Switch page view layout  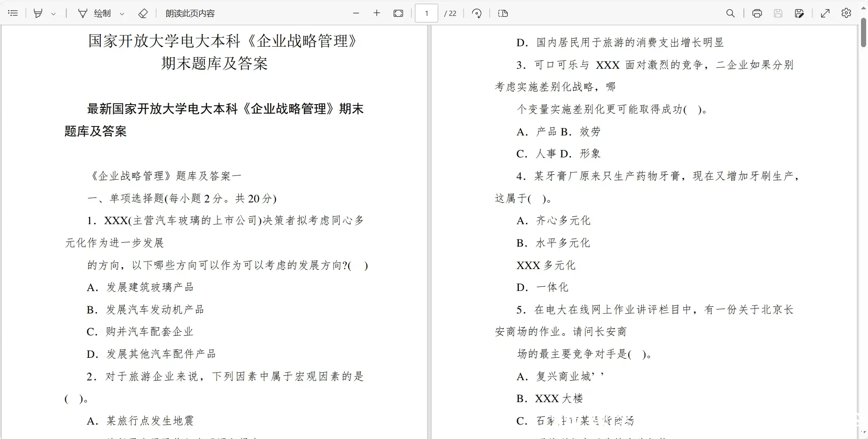503,13
